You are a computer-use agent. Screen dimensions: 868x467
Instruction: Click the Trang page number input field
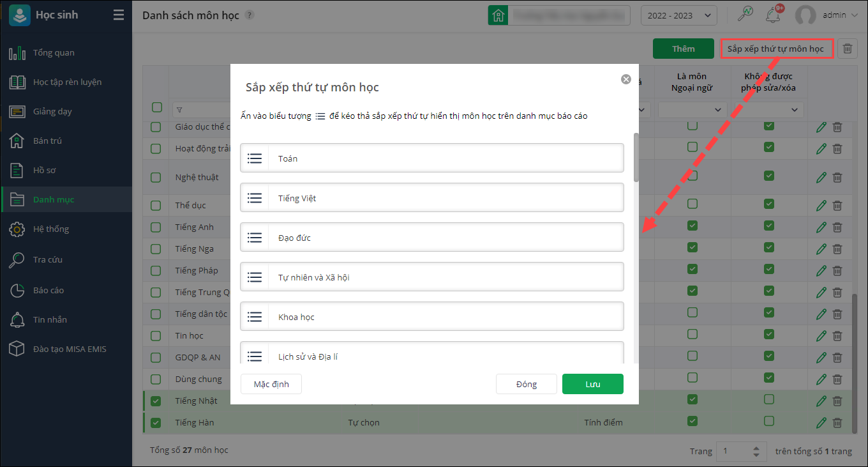click(742, 451)
